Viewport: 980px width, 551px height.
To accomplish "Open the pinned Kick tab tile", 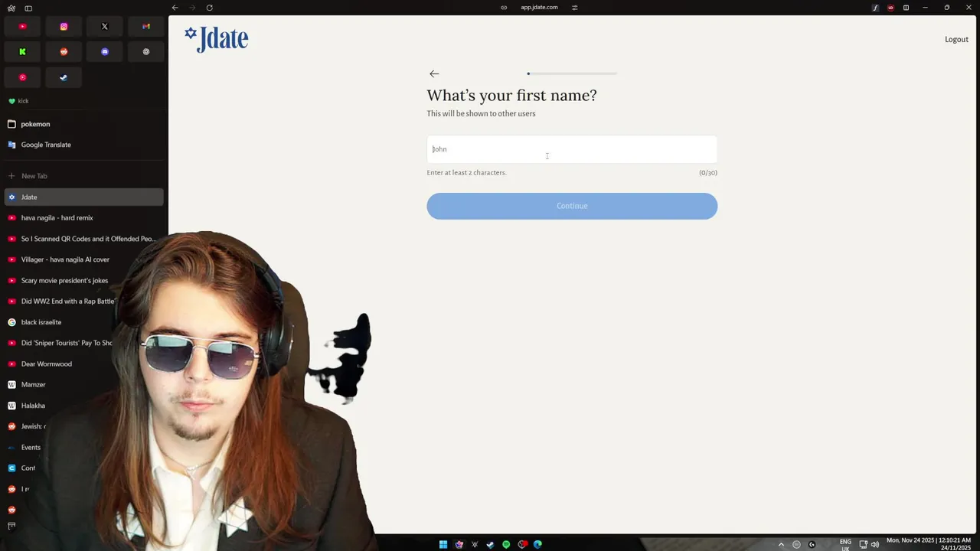I will point(22,52).
